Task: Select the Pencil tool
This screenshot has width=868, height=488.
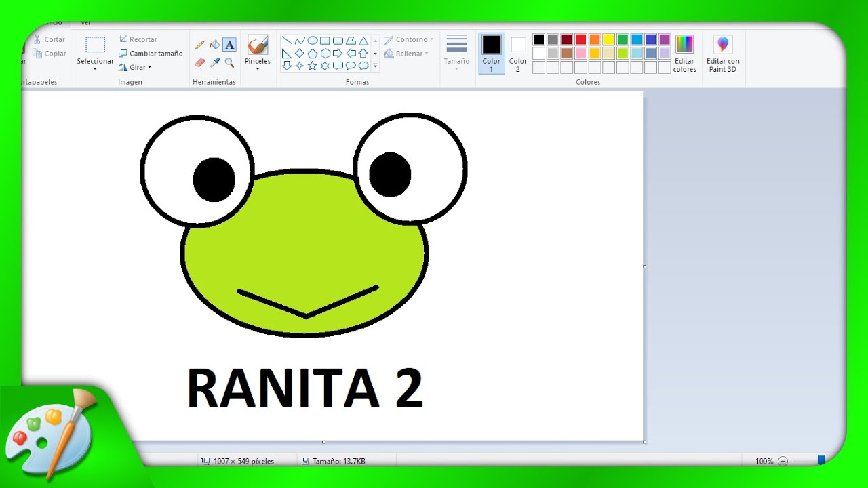Action: coord(199,45)
